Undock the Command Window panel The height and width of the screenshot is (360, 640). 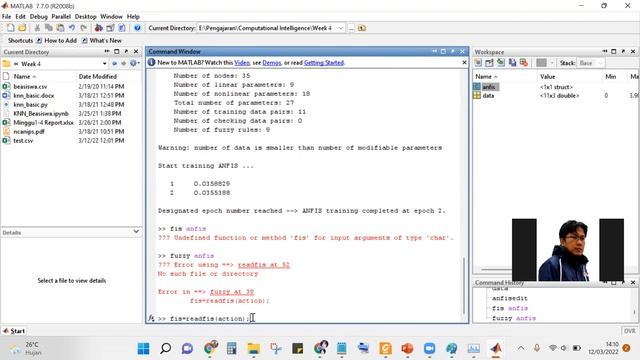tap(453, 51)
